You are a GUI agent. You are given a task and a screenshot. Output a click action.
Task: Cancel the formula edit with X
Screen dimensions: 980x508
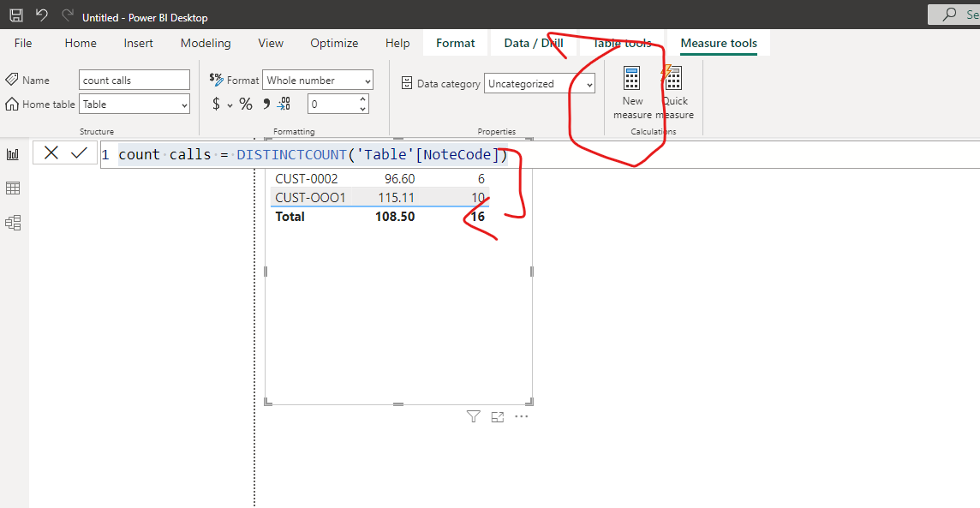(51, 153)
